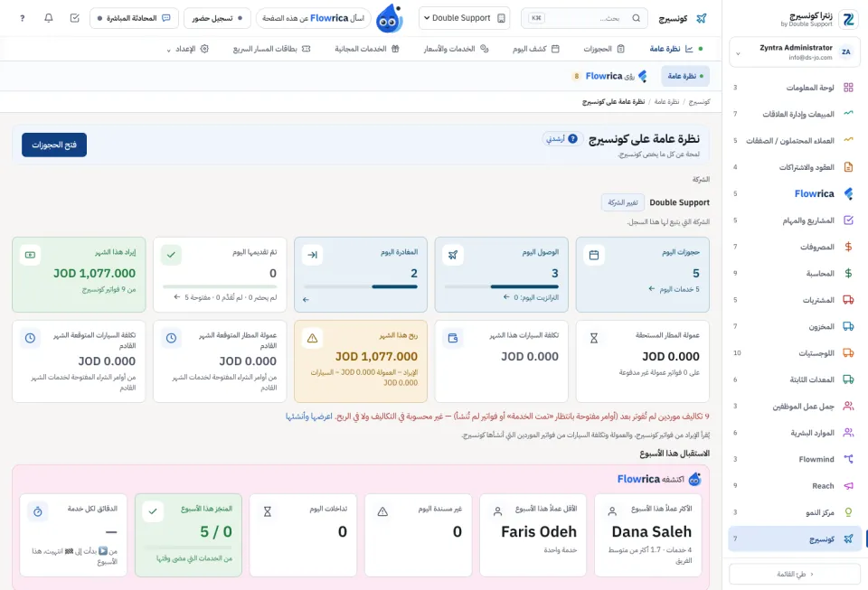Click the dashboard grid icon in sidebar
The width and height of the screenshot is (868, 590).
[x=848, y=88]
